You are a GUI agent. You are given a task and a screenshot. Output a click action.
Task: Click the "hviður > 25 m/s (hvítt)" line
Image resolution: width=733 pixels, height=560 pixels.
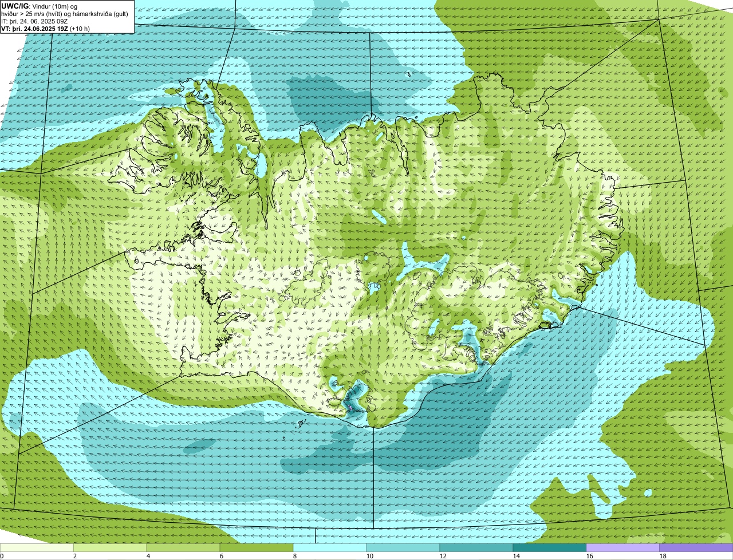click(x=31, y=14)
